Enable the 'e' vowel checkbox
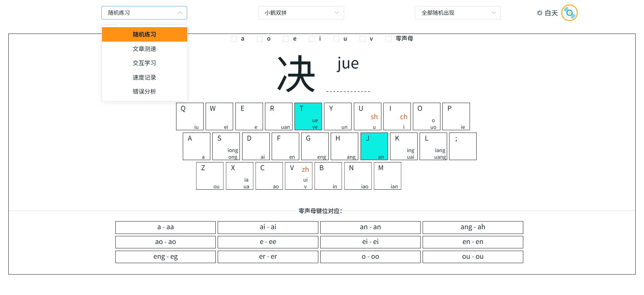The image size is (644, 295). pyautogui.click(x=286, y=39)
